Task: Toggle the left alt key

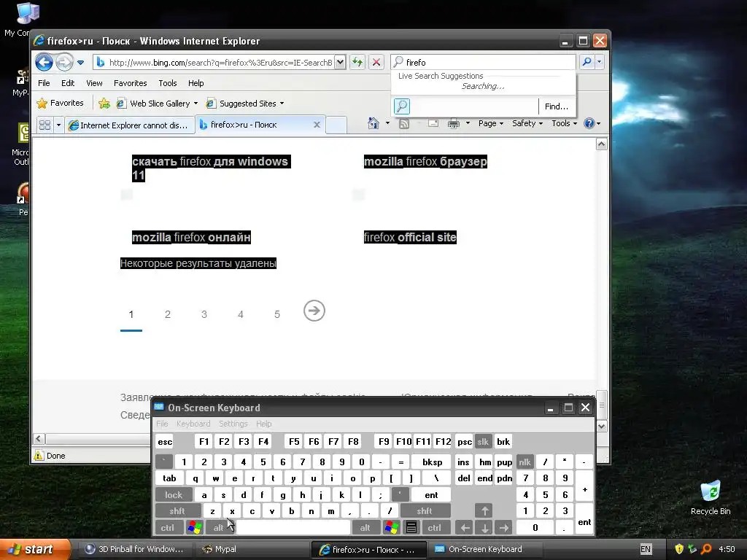Action: pos(218,528)
